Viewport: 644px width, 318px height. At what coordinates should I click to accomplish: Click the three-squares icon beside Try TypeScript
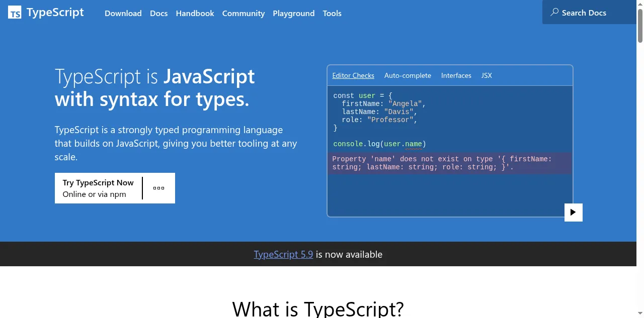tap(158, 188)
